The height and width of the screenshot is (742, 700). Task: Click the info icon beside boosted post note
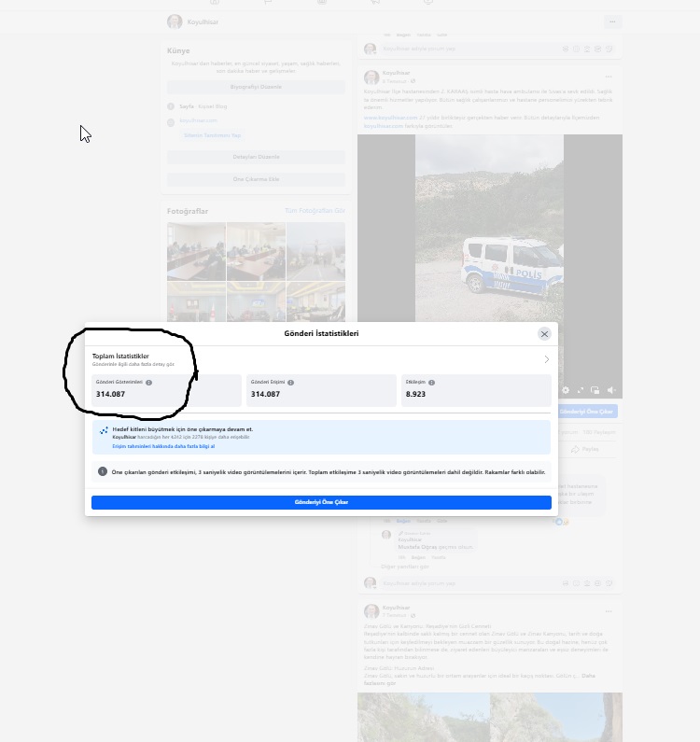(x=103, y=471)
